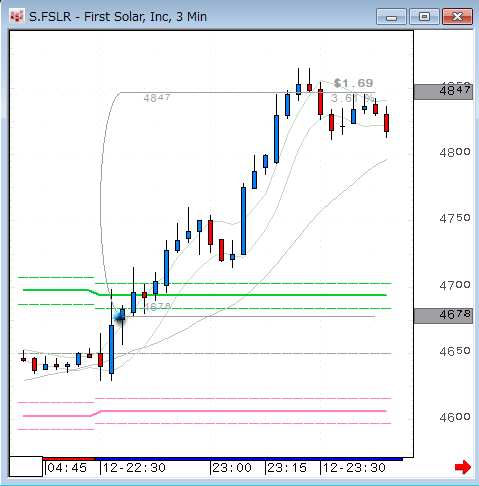Image resolution: width=479 pixels, height=486 pixels.
Task: Click the 12-22:30 time axis label
Action: tap(134, 468)
